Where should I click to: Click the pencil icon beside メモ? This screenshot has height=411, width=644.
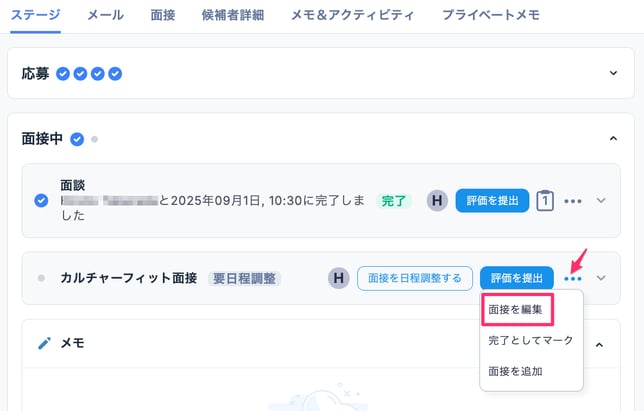tap(44, 343)
